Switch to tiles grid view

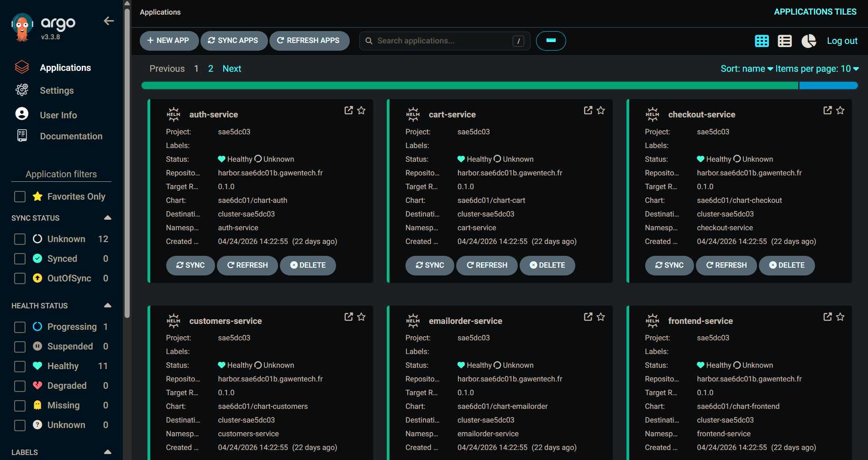[762, 41]
